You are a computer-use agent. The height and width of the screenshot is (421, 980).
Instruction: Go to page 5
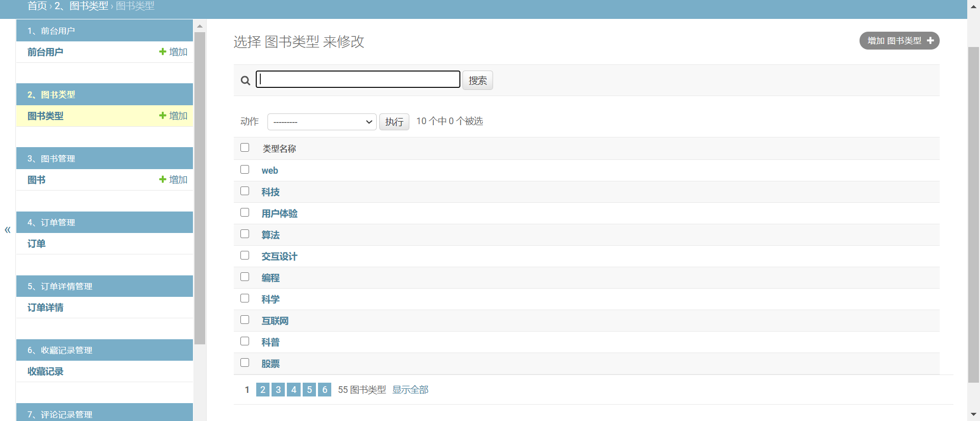click(x=309, y=390)
